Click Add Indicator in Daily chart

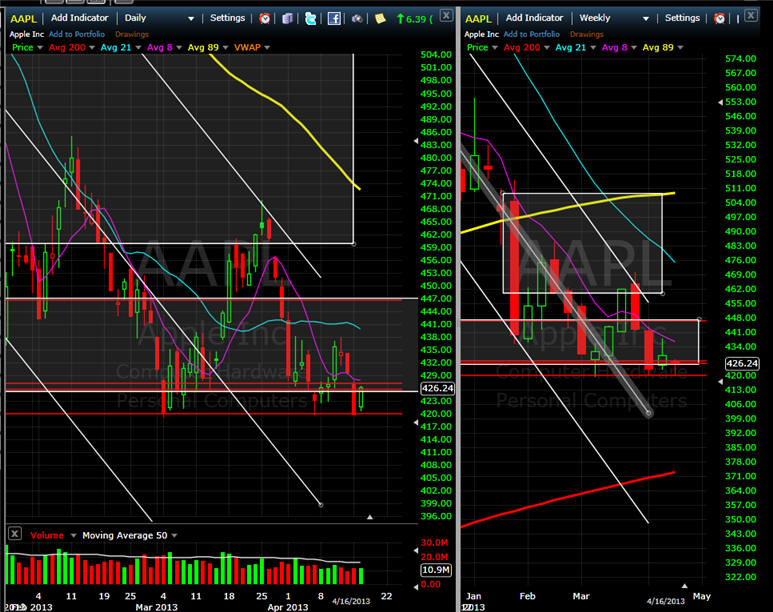pyautogui.click(x=79, y=18)
